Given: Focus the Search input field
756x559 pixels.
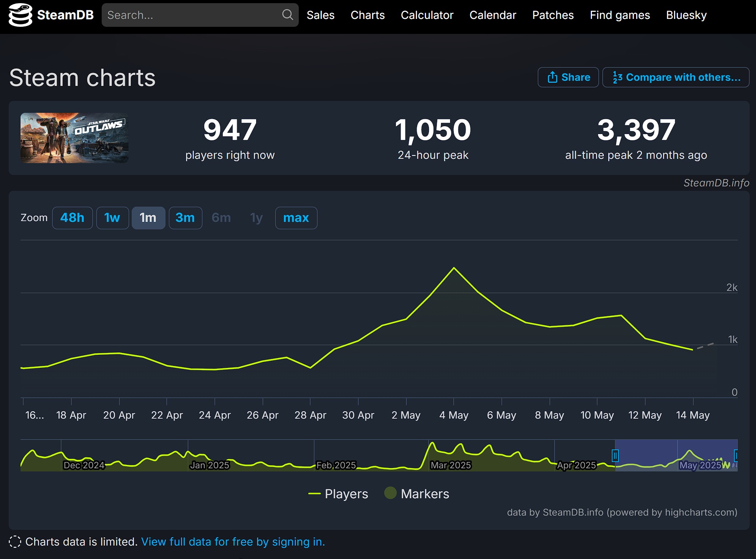Looking at the screenshot, I should [200, 15].
